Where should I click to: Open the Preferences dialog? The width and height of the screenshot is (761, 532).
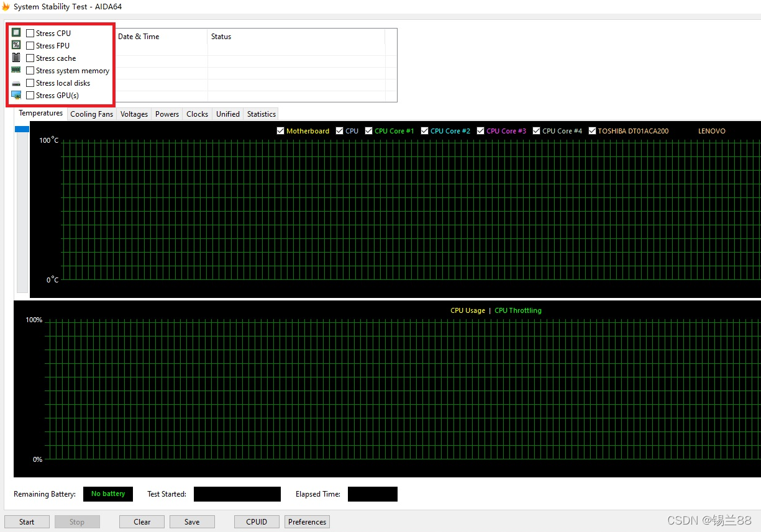coord(307,521)
